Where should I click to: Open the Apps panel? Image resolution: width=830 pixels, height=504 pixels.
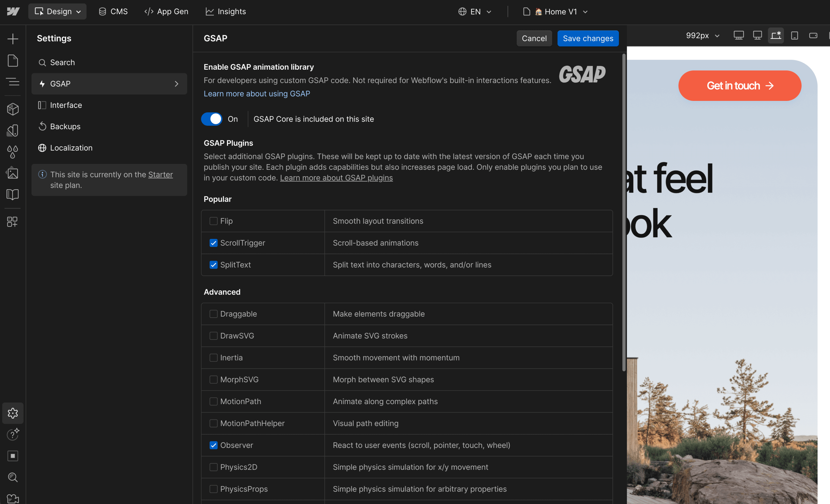coord(13,222)
